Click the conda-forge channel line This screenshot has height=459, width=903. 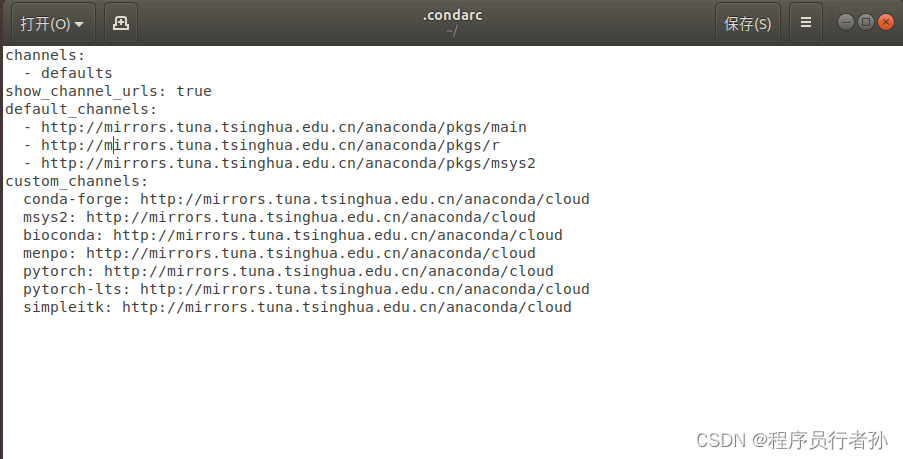(x=305, y=199)
